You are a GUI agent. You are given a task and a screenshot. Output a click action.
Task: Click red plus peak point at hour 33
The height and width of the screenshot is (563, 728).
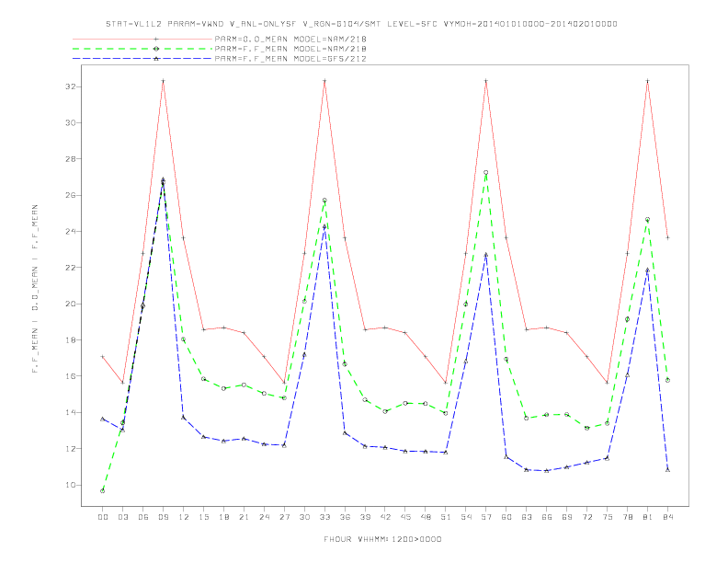coord(324,81)
